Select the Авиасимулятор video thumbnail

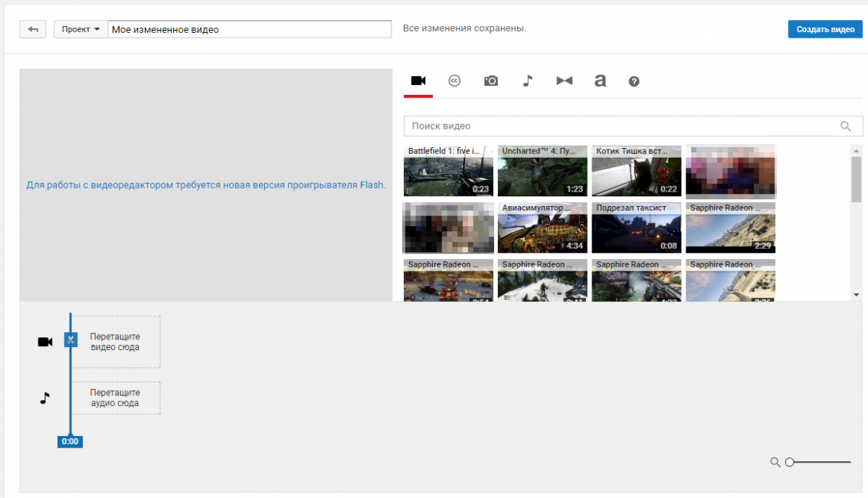pos(542,228)
